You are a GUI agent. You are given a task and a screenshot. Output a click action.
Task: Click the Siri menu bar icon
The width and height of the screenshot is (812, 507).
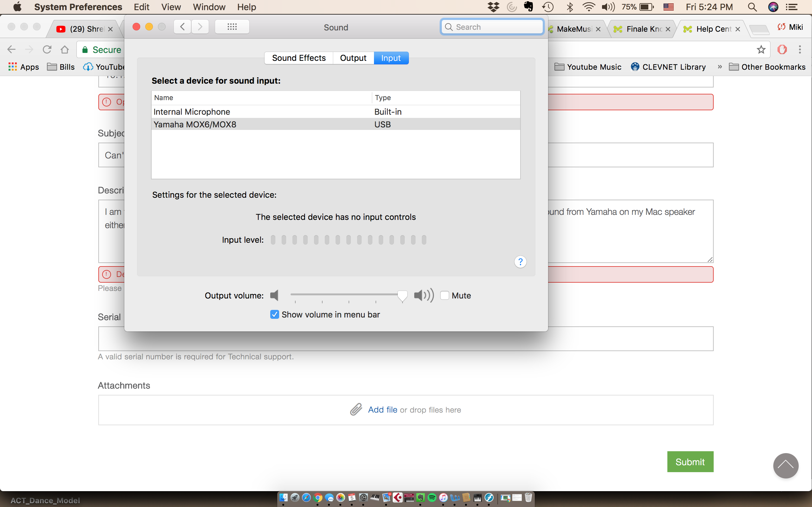pos(773,7)
